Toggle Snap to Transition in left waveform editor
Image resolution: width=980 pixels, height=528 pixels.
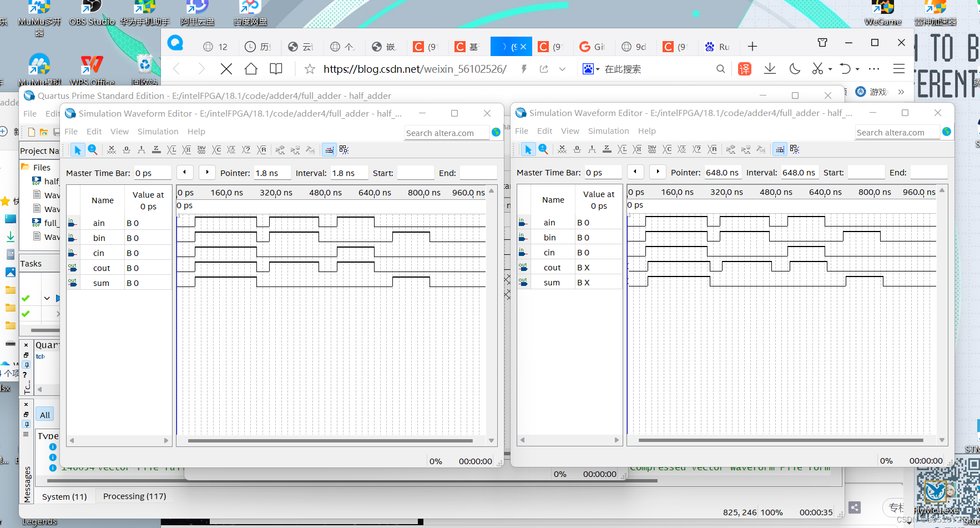[x=329, y=150]
